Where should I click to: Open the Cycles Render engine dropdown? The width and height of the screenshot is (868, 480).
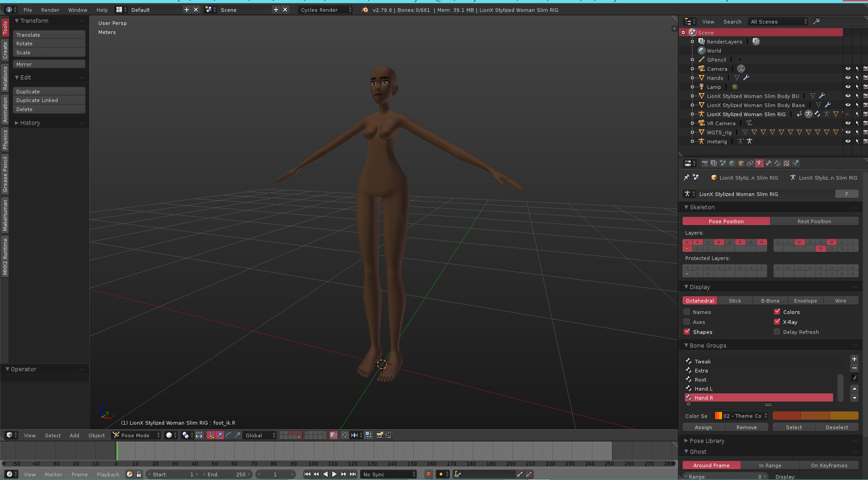click(324, 9)
